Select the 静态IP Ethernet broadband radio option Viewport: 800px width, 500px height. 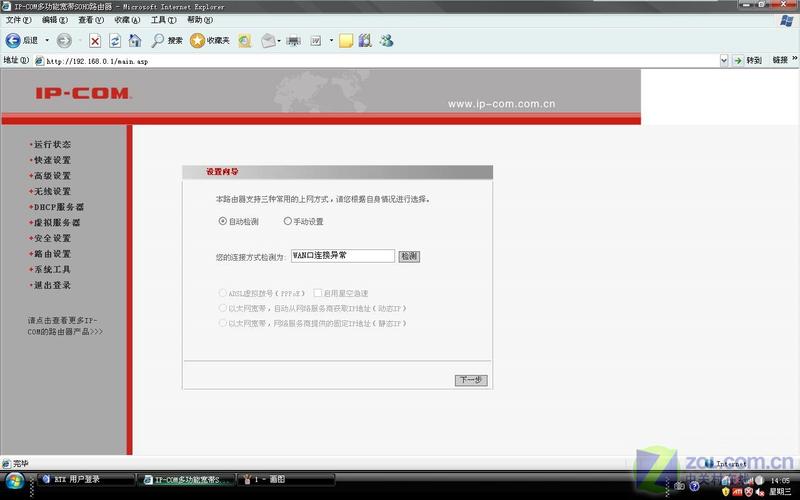[x=222, y=323]
